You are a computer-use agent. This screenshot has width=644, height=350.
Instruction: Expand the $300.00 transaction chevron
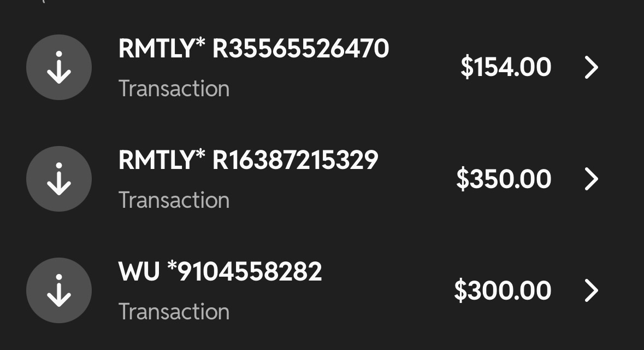tap(592, 290)
